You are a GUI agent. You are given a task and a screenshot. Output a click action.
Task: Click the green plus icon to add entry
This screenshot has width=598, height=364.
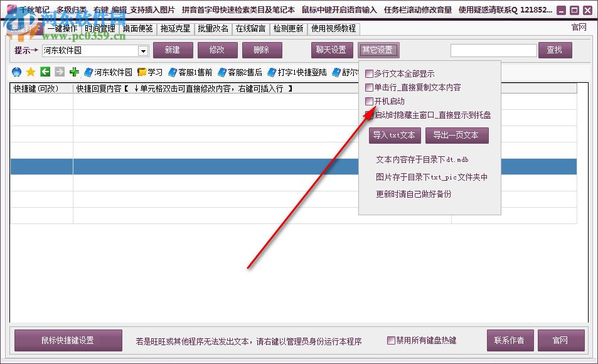(x=75, y=72)
